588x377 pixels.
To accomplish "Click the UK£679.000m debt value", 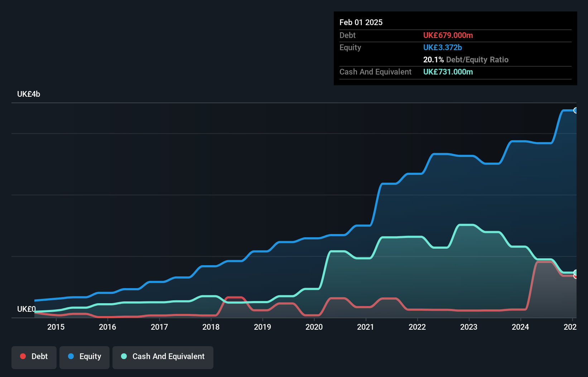I will [448, 35].
